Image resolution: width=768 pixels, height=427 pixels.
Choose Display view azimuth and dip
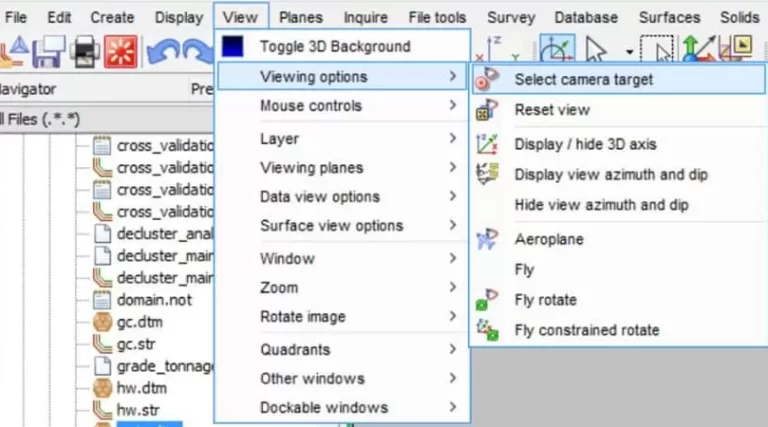point(610,175)
